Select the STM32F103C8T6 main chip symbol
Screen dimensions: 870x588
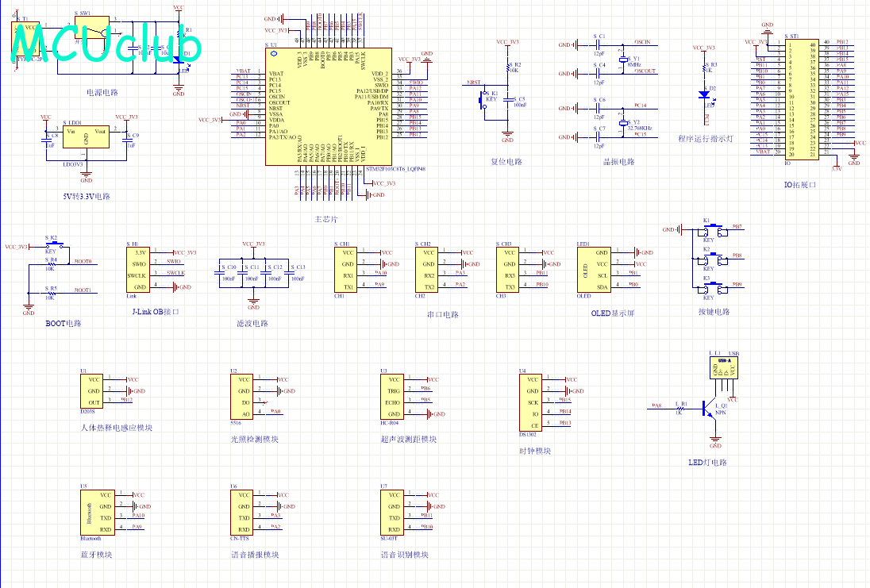(329, 106)
